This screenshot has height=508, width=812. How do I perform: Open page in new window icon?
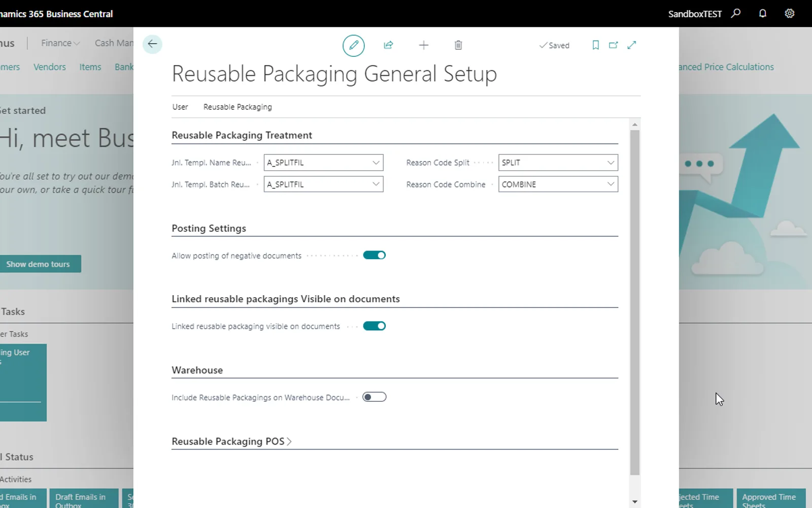(614, 45)
